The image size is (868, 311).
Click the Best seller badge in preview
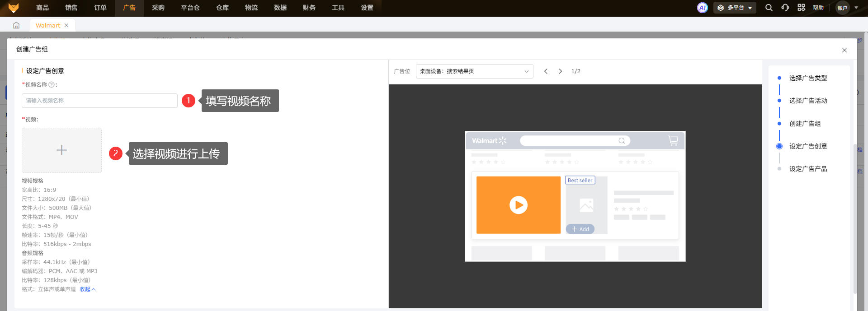point(580,180)
